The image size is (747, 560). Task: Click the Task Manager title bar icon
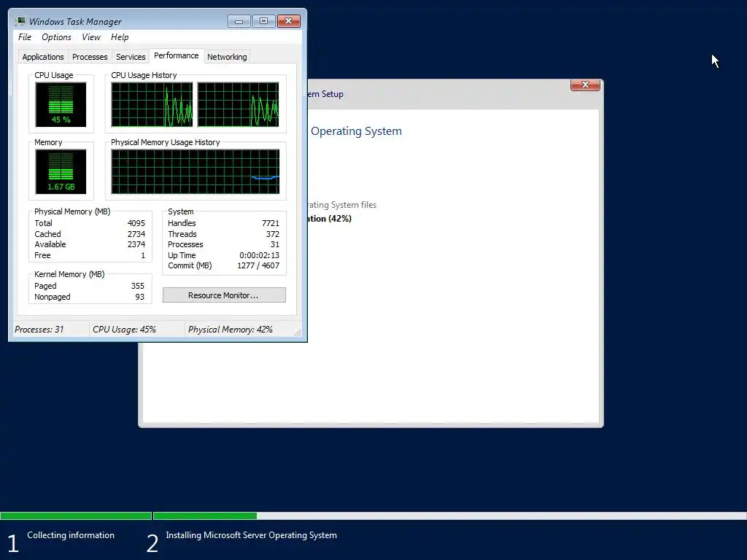point(20,21)
